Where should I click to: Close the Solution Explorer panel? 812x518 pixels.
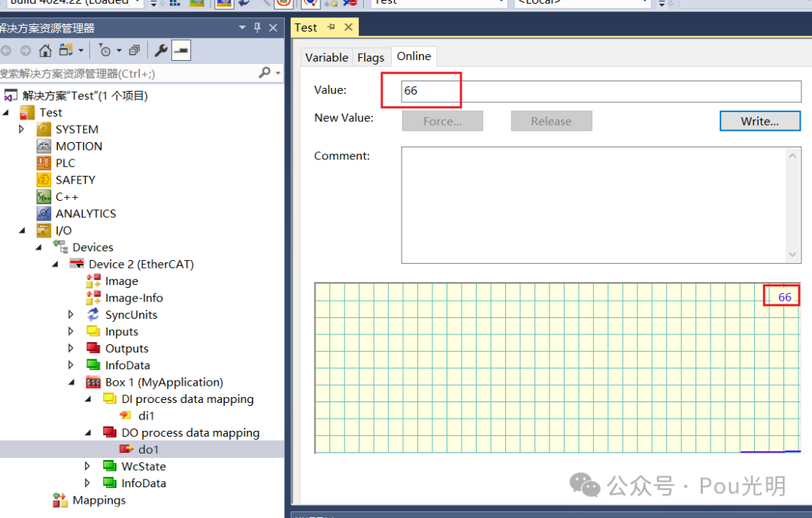[x=273, y=28]
